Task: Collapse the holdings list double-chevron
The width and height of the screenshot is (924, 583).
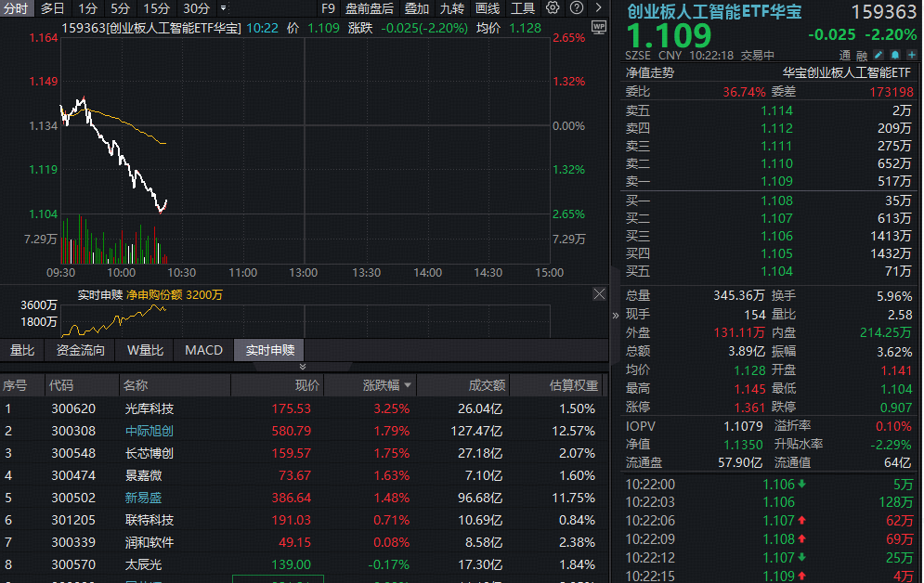Action: pyautogui.click(x=302, y=367)
